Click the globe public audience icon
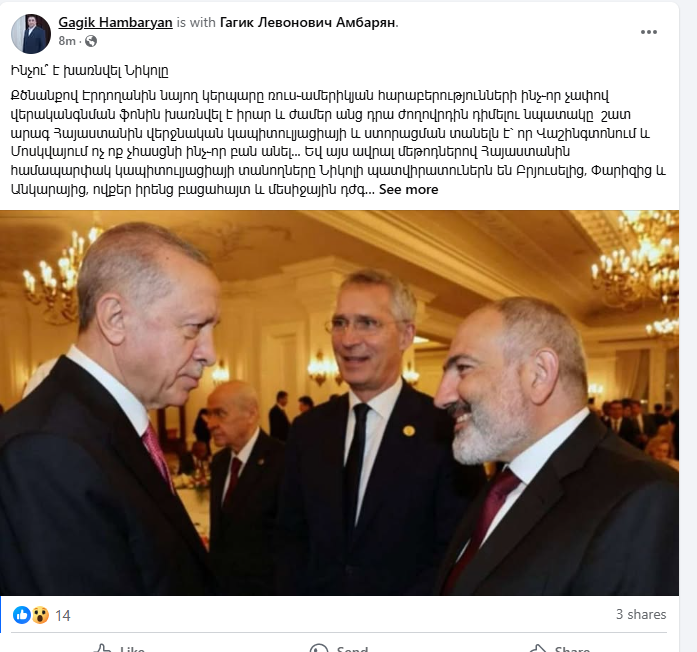Image resolution: width=697 pixels, height=652 pixels. [x=91, y=41]
